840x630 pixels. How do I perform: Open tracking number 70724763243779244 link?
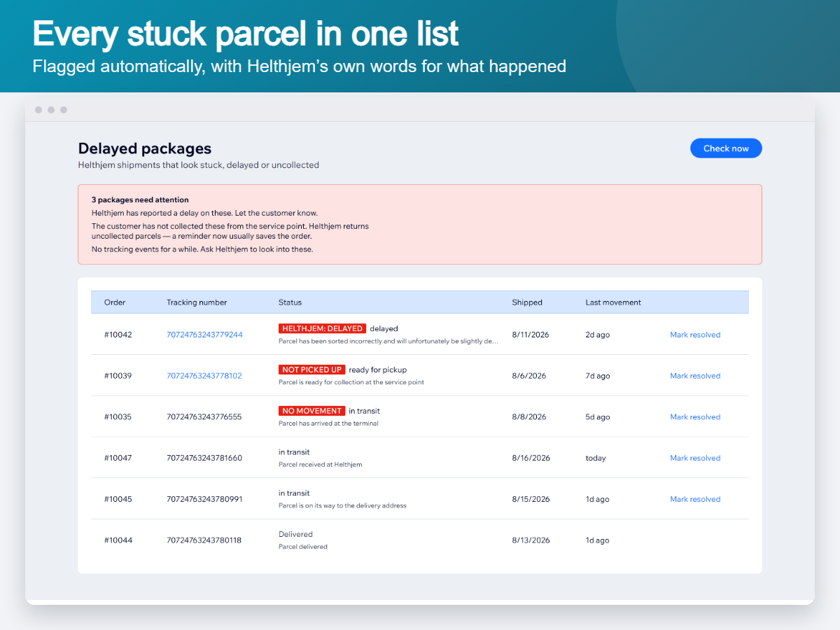[204, 335]
